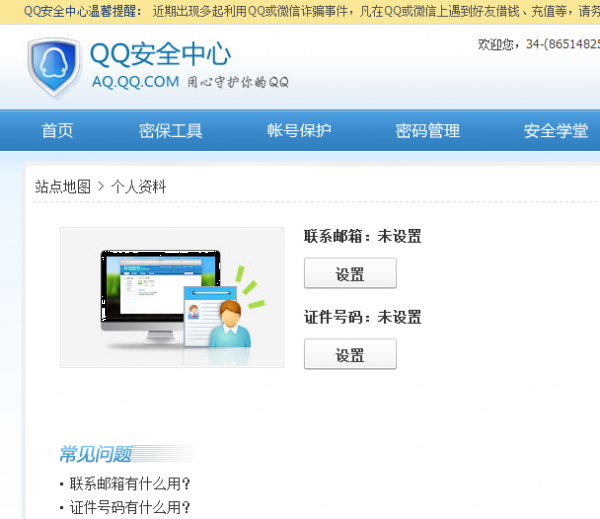Select the 安全学堂 tab
600x519 pixels.
click(556, 131)
